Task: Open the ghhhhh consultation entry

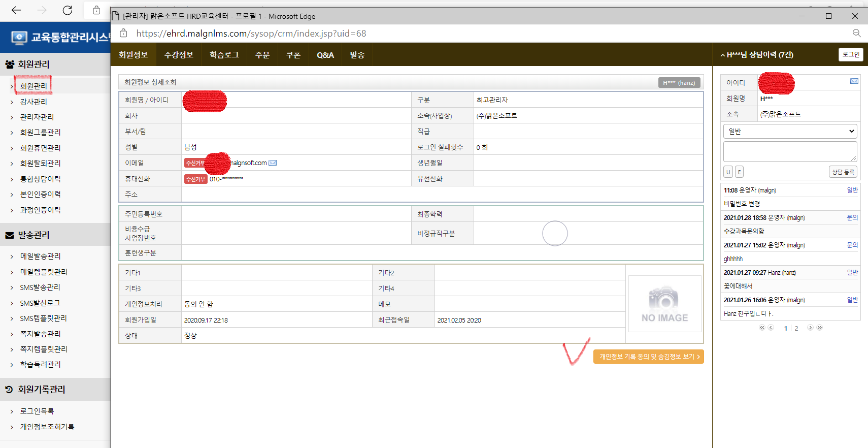Action: pos(733,259)
